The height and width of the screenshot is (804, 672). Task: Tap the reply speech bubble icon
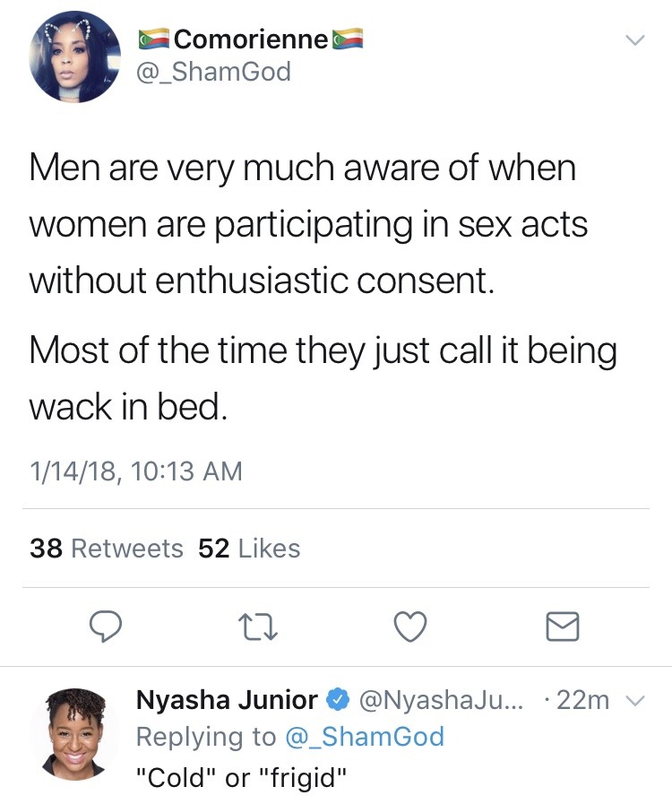click(x=107, y=627)
